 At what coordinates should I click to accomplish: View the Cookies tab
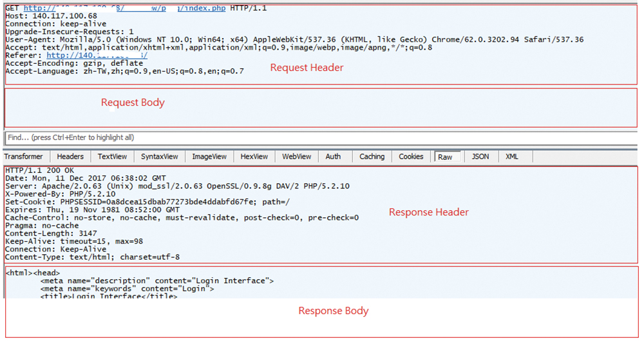[411, 157]
